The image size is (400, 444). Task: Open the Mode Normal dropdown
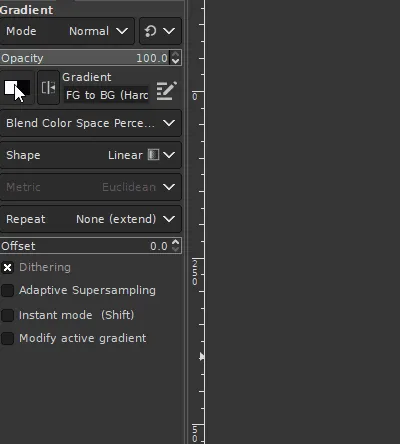67,31
